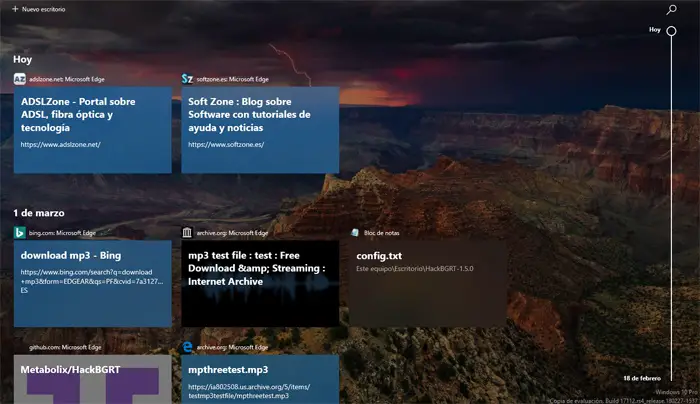Click the Hoy section heading
The height and width of the screenshot is (404, 700).
click(x=22, y=59)
